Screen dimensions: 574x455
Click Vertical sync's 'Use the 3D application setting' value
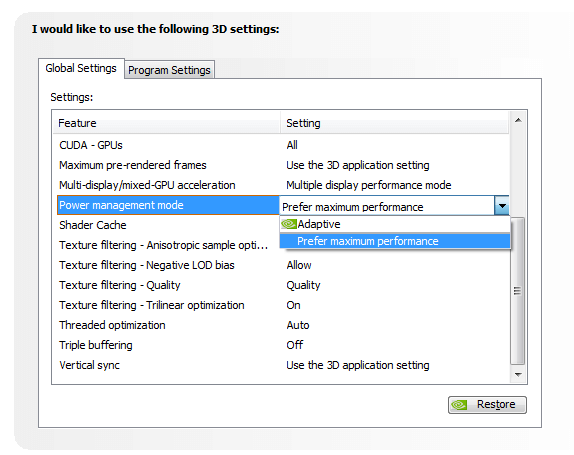[x=358, y=365]
